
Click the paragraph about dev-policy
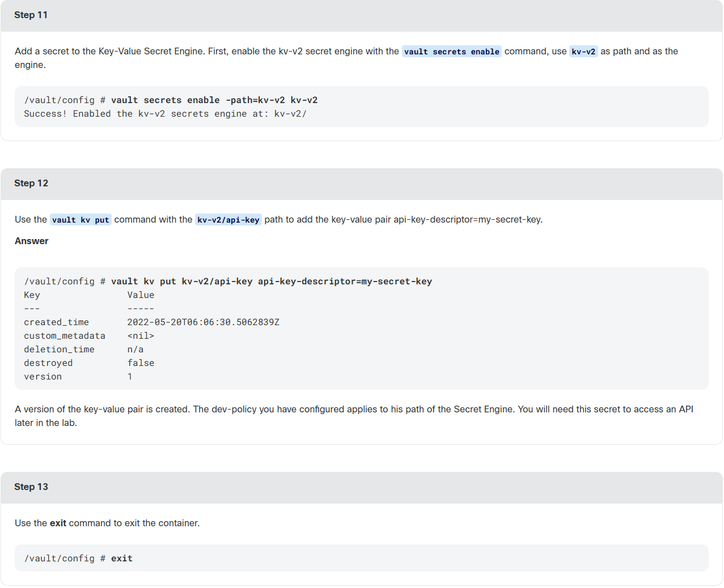pos(354,416)
